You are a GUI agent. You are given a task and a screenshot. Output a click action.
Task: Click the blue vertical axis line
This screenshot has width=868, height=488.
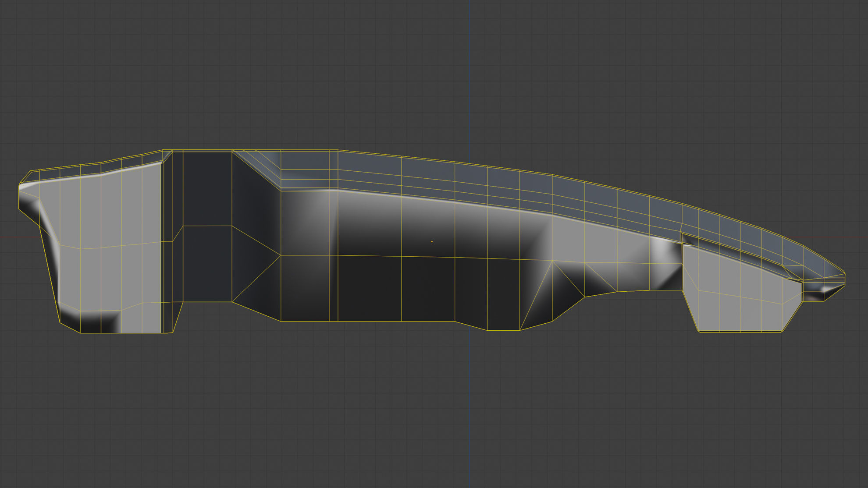(x=469, y=88)
